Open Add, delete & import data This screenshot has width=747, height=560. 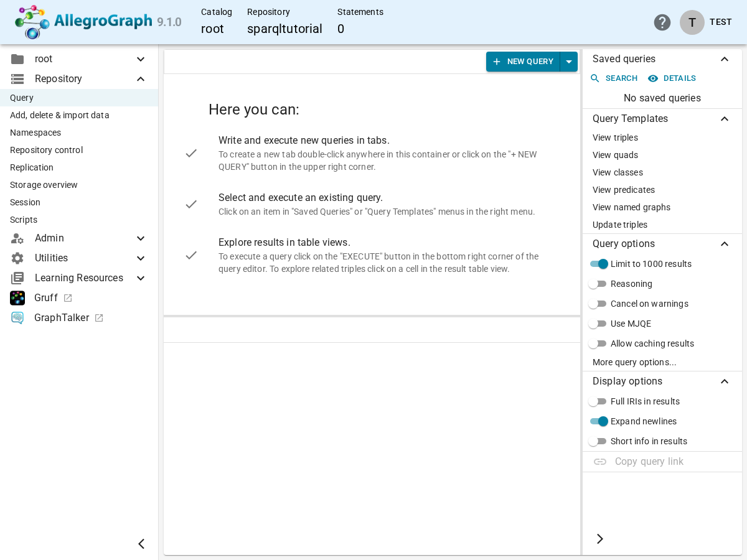(x=79, y=115)
